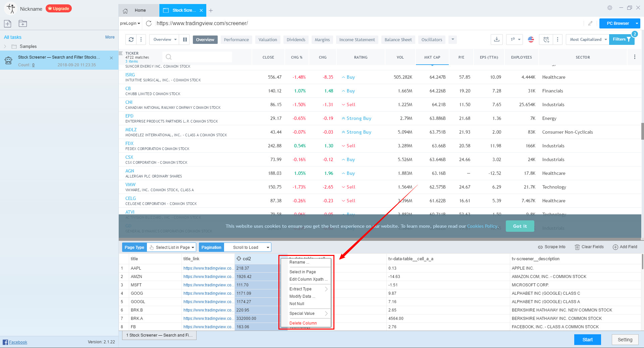
Task: Click the bottom Stock Screener task tab
Action: [x=159, y=335]
